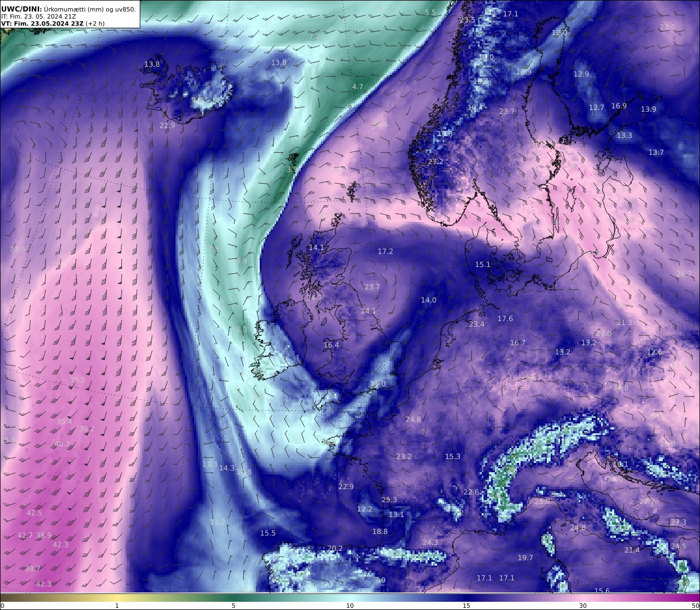This screenshot has width=700, height=610.
Task: Click the 13.9 value on map
Action: click(x=649, y=109)
